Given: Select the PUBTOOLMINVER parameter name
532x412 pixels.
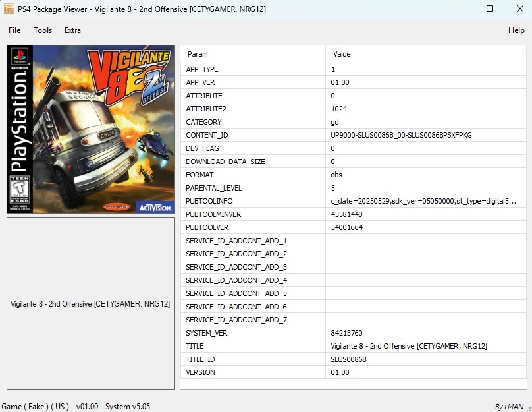Looking at the screenshot, I should 213,215.
